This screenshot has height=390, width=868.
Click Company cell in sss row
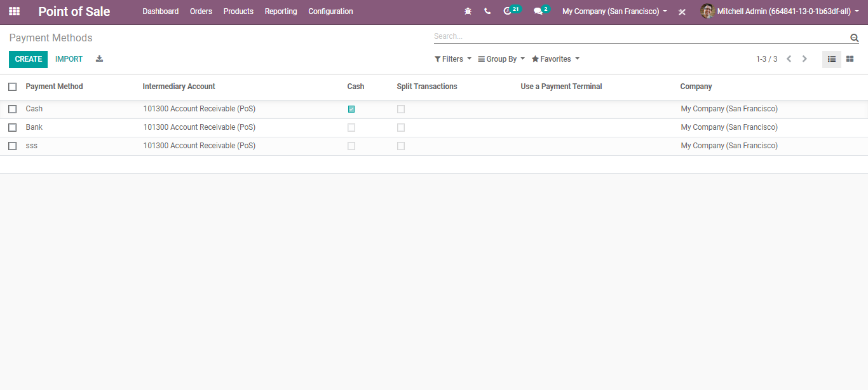(x=729, y=146)
